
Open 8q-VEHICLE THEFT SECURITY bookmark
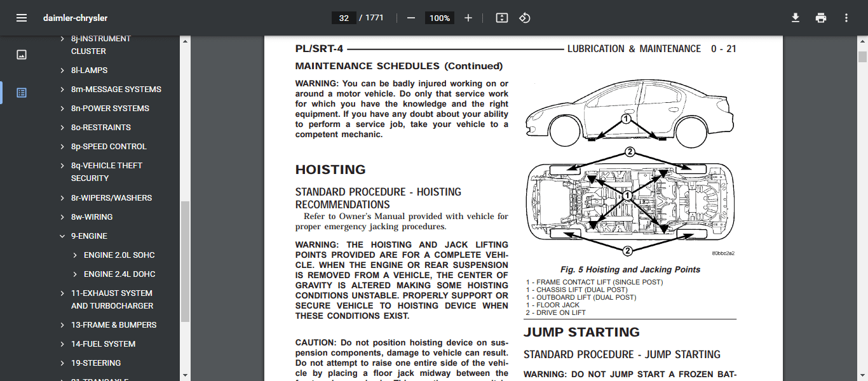tap(107, 172)
